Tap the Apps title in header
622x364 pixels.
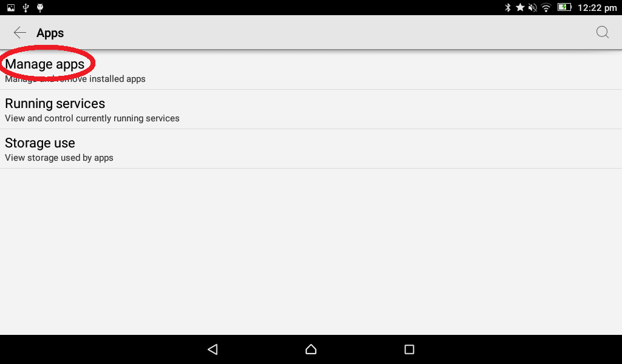50,33
